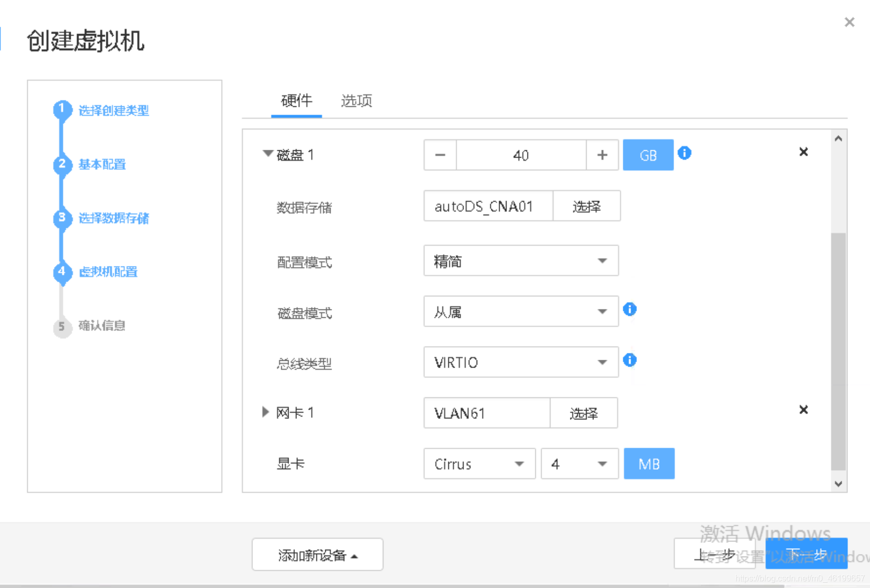Click the 下一步 button
870x588 pixels.
tap(807, 554)
